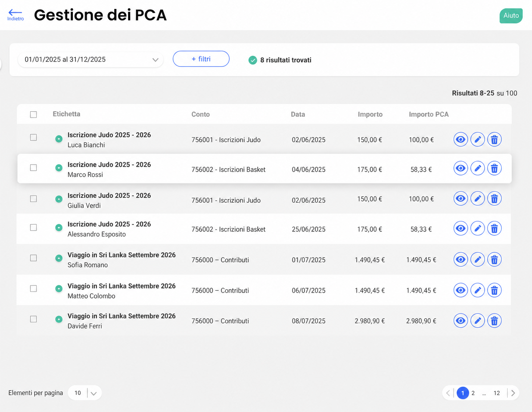Viewport: 532px width, 412px height.
Task: Check the Matteo Colombo row checkbox
Action: click(x=34, y=288)
